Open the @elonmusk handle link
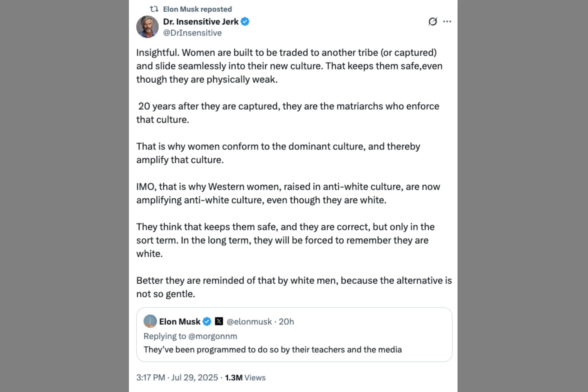The height and width of the screenshot is (392, 588). click(x=249, y=322)
